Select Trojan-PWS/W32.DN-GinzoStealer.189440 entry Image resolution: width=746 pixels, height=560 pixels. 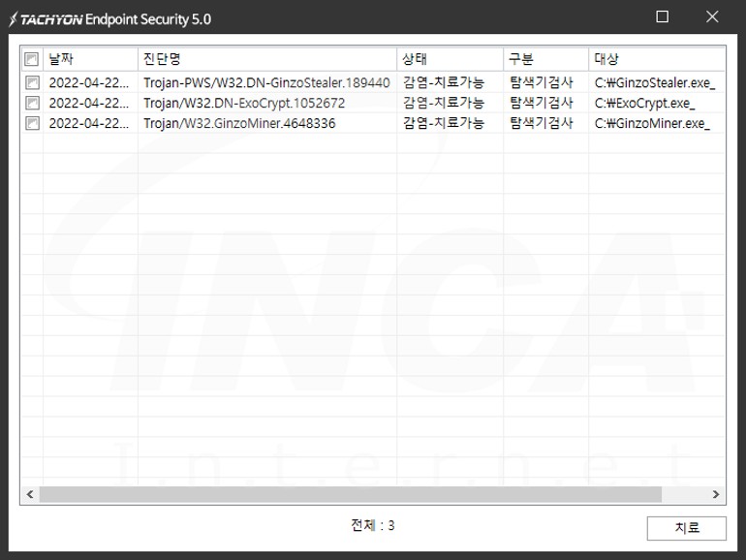266,82
